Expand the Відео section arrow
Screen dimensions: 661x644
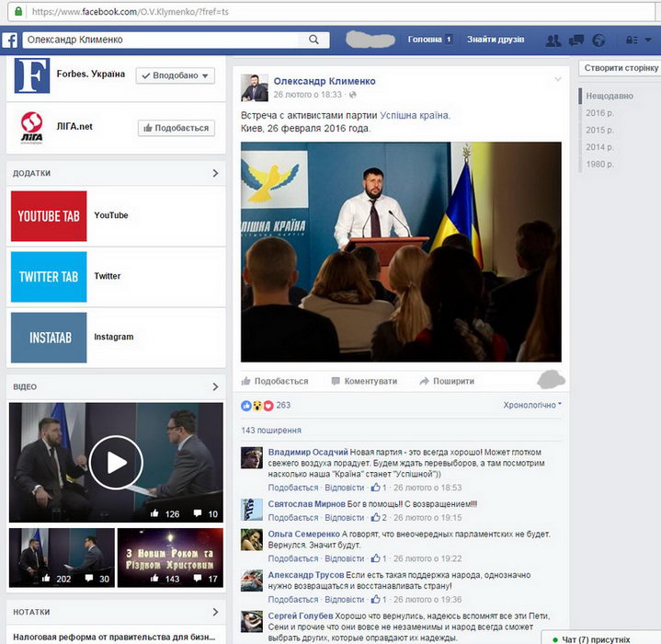tap(215, 386)
